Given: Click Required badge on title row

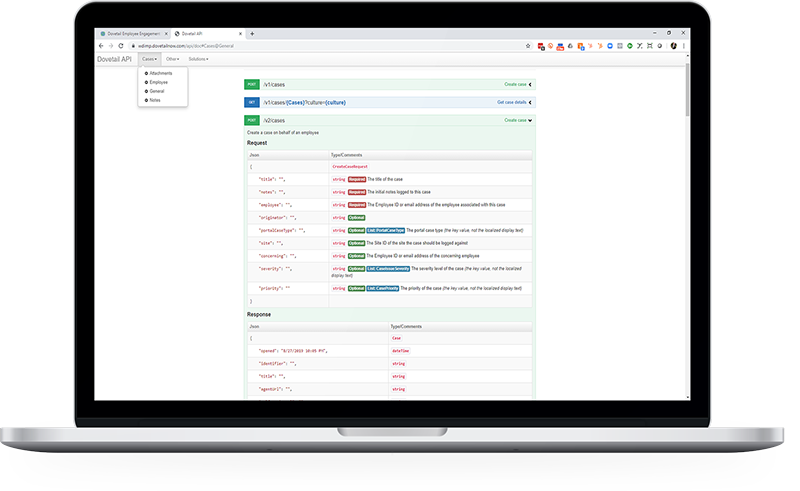Looking at the screenshot, I should click(357, 180).
